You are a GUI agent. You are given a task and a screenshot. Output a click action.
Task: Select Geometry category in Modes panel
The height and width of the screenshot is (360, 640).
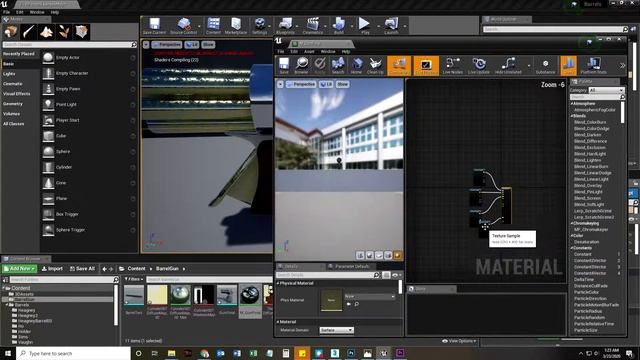[13, 104]
